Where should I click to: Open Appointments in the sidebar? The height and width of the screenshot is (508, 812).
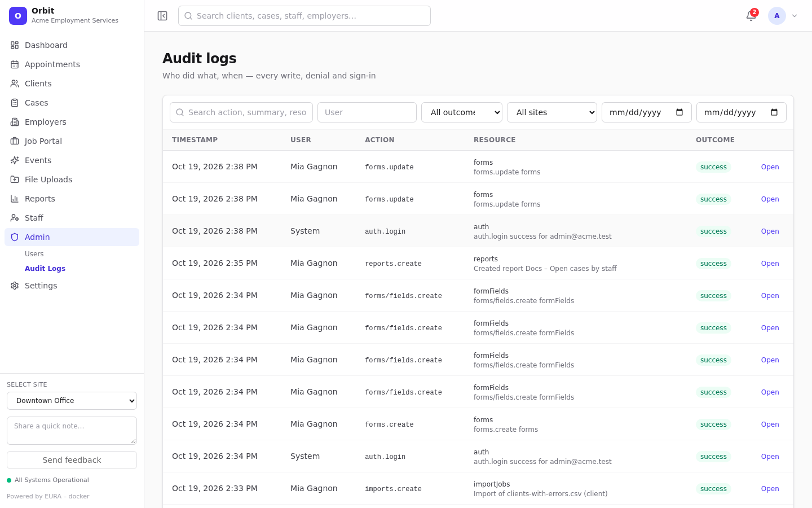tap(72, 64)
